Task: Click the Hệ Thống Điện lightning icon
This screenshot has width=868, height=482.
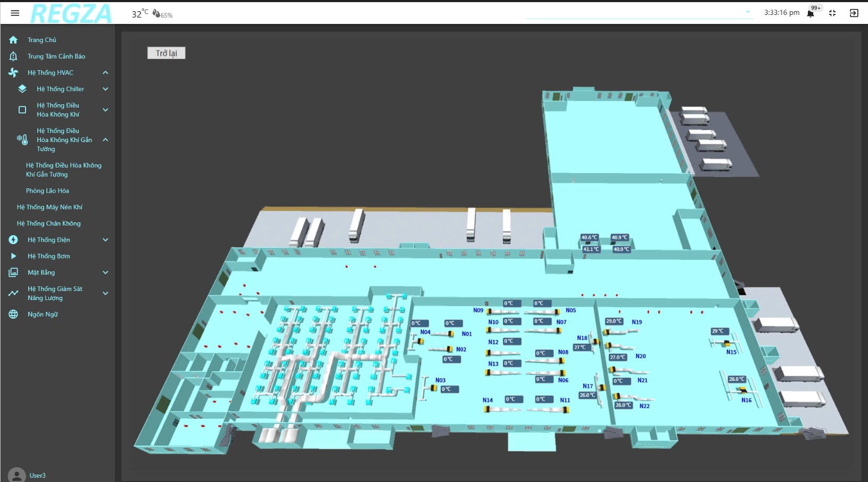Action: tap(13, 240)
